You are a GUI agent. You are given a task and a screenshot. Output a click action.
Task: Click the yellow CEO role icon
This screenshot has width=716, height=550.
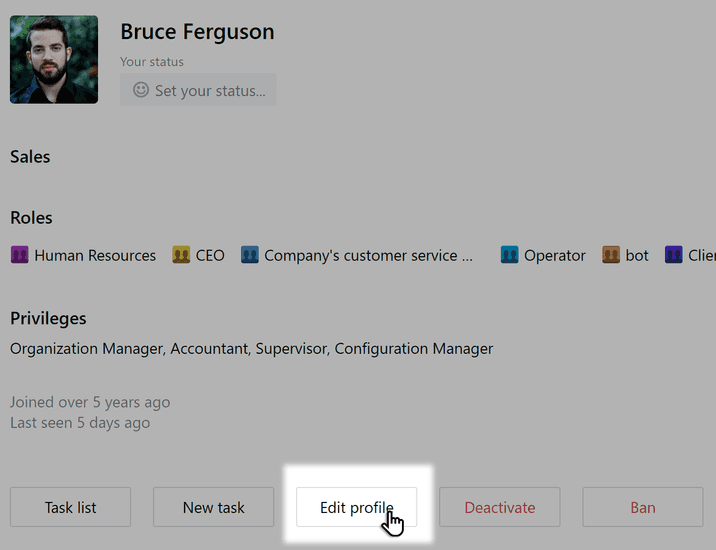click(x=181, y=255)
